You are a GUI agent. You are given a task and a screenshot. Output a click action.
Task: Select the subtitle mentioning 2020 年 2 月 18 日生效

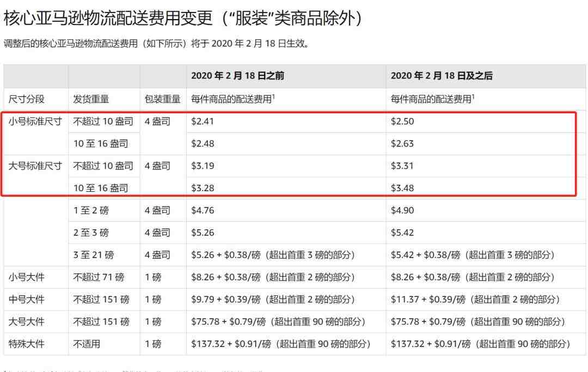tap(156, 44)
